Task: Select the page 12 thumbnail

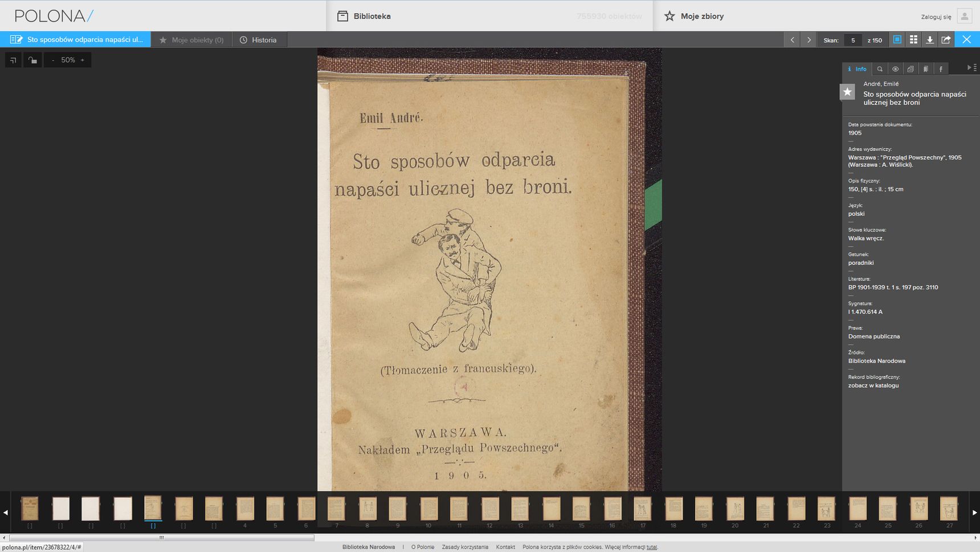Action: [x=490, y=508]
